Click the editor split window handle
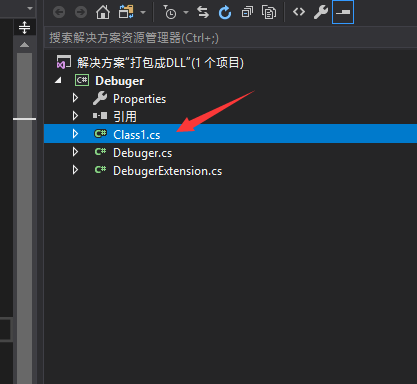This screenshot has height=384, width=417. point(24,27)
